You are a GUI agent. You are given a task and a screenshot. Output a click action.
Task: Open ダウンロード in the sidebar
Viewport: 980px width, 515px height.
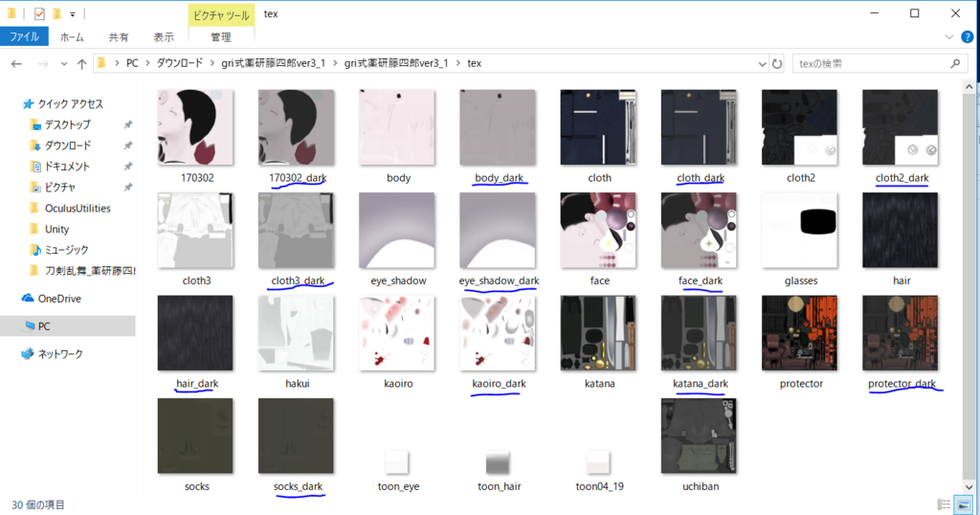68,146
